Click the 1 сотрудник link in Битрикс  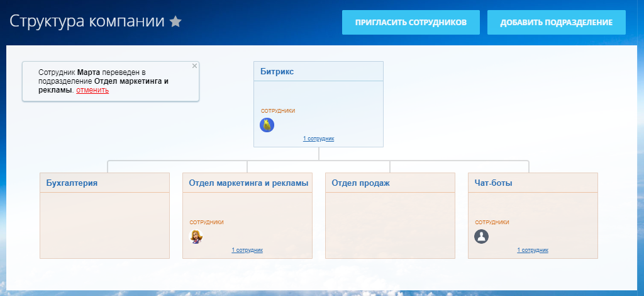(319, 139)
